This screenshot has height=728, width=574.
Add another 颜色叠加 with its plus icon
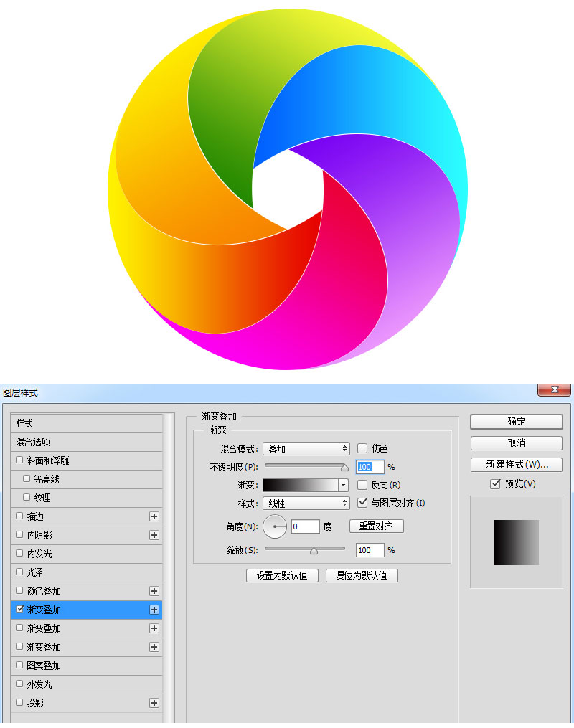[x=154, y=591]
